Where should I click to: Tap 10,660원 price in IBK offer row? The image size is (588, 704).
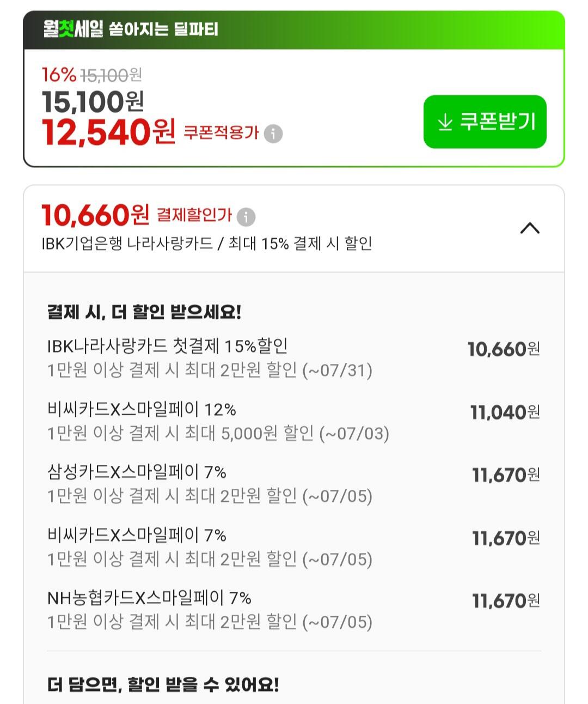coord(504,349)
